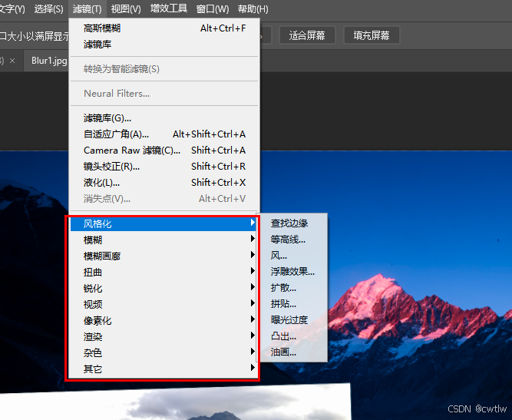The width and height of the screenshot is (512, 420).
Task: Click the 适合屏幕 button
Action: click(307, 35)
